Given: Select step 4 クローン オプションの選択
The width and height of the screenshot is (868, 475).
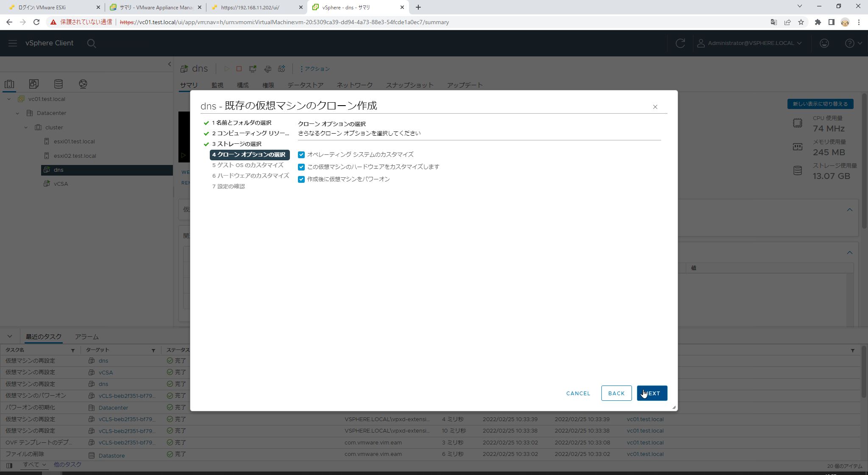Looking at the screenshot, I should (249, 155).
